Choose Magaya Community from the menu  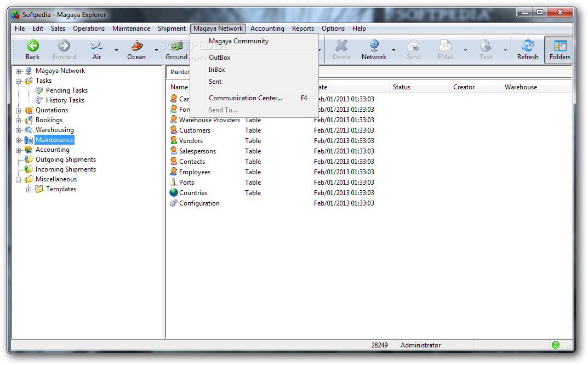pos(255,41)
